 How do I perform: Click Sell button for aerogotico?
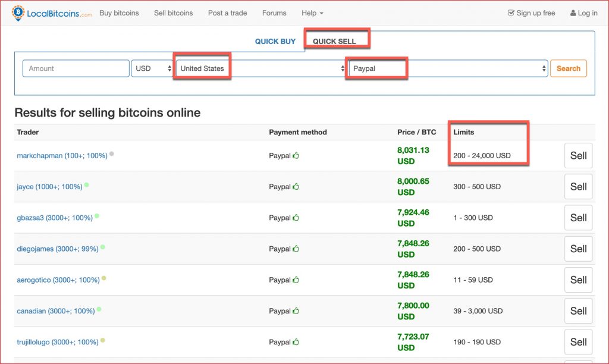point(578,280)
